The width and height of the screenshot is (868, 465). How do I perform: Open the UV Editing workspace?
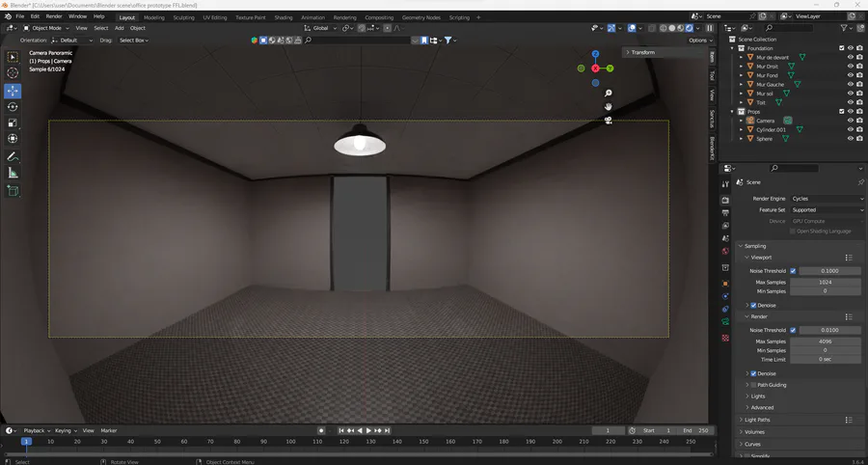(x=215, y=17)
